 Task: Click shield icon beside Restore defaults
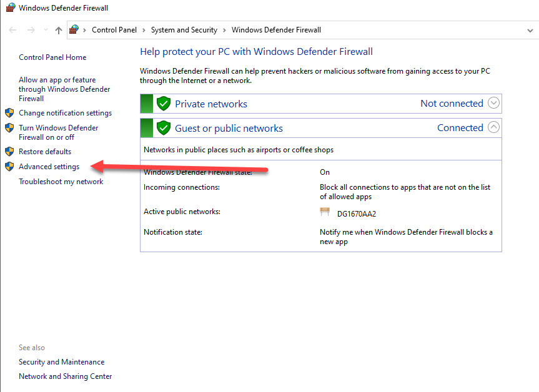point(9,152)
